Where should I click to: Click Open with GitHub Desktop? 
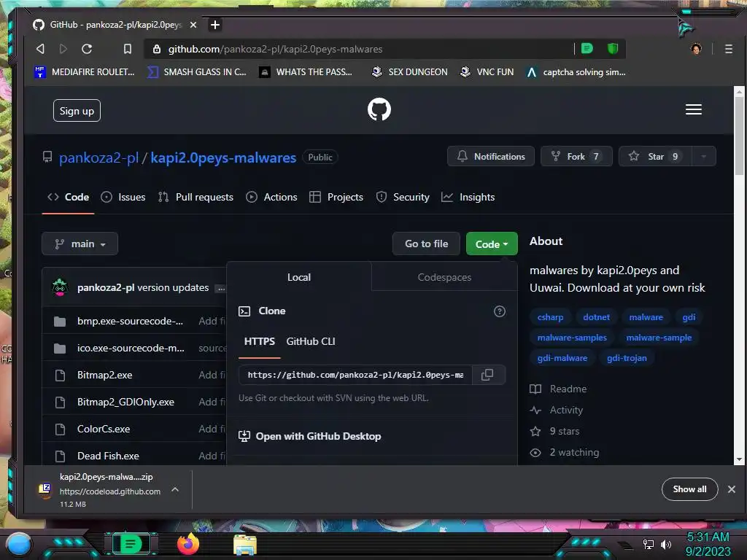tap(309, 436)
